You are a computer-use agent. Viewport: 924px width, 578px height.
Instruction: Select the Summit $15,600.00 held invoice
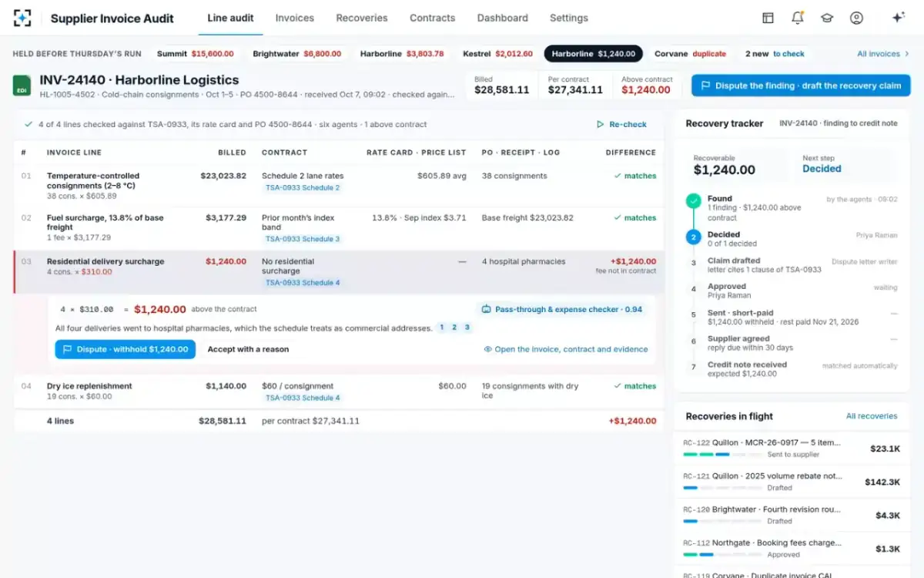point(196,54)
